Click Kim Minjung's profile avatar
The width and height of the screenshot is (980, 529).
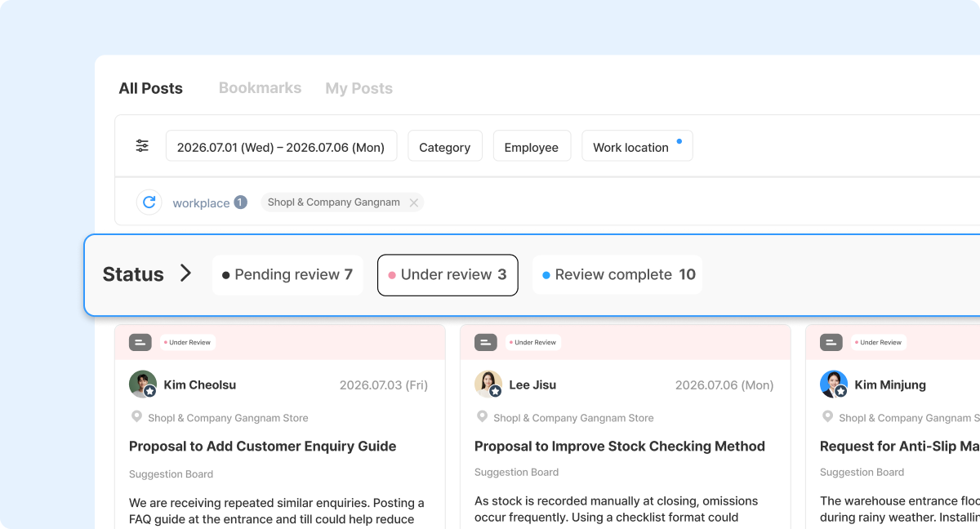coord(834,385)
